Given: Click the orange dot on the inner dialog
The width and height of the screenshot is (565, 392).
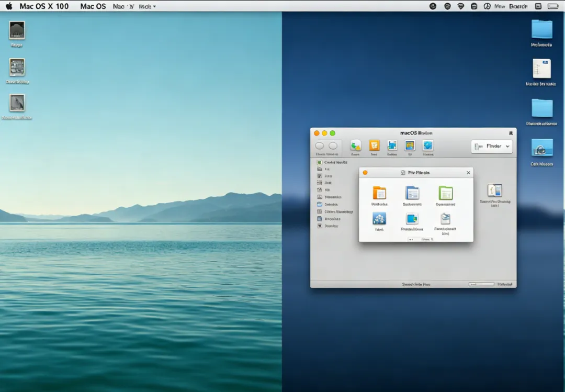Looking at the screenshot, I should click(x=365, y=173).
